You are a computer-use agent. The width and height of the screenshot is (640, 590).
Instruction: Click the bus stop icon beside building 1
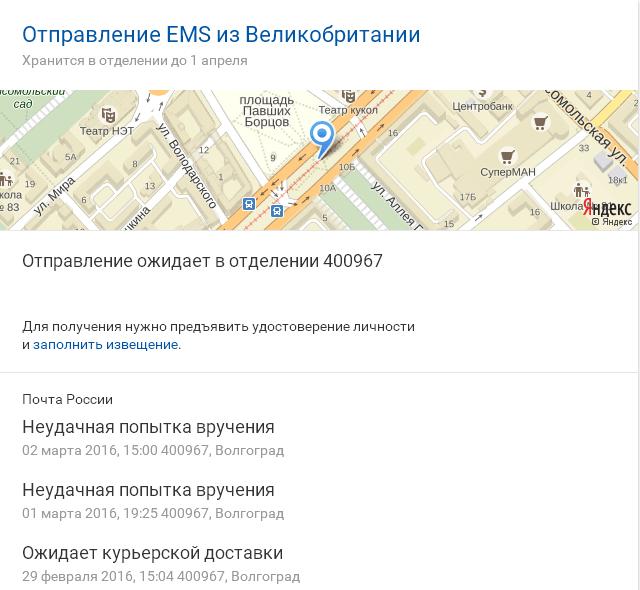click(249, 204)
